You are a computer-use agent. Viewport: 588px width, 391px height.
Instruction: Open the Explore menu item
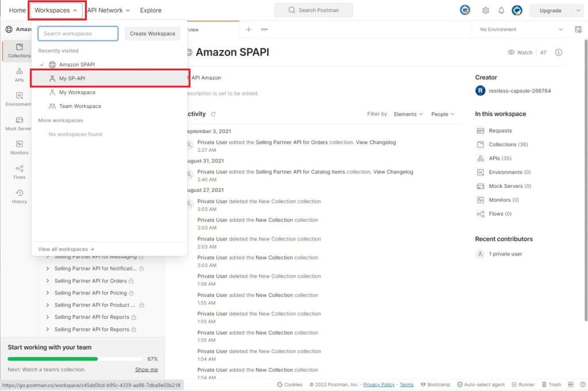click(151, 10)
